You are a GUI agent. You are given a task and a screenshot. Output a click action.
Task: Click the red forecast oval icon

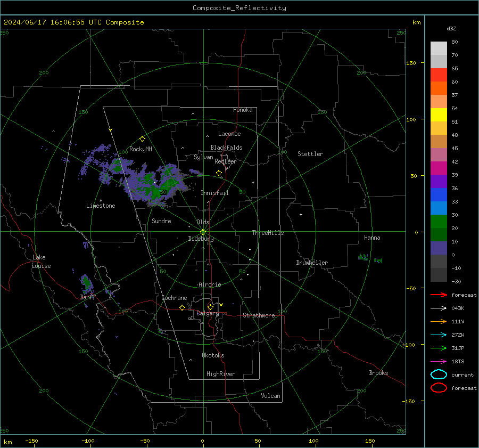439,388
